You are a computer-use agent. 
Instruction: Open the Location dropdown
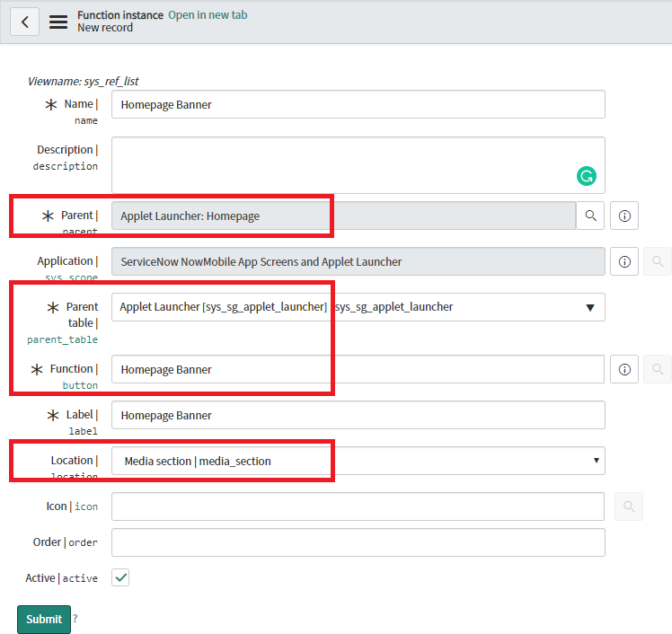358,461
